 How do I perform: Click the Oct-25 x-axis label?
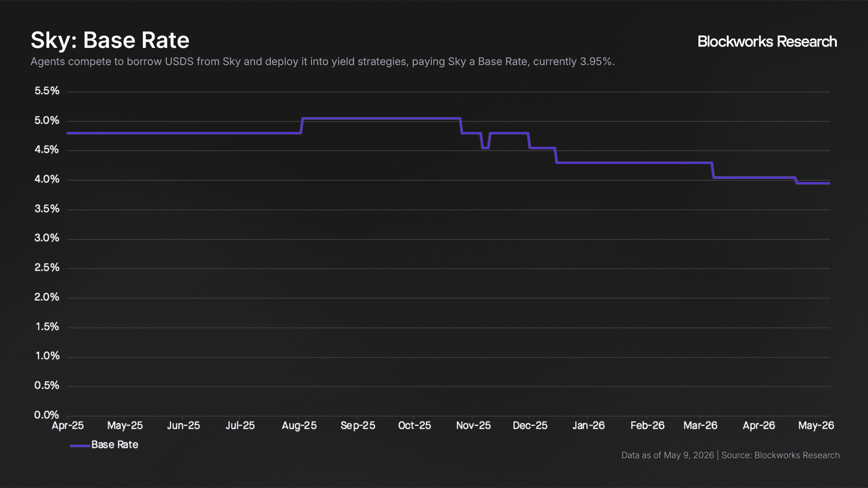click(x=415, y=426)
